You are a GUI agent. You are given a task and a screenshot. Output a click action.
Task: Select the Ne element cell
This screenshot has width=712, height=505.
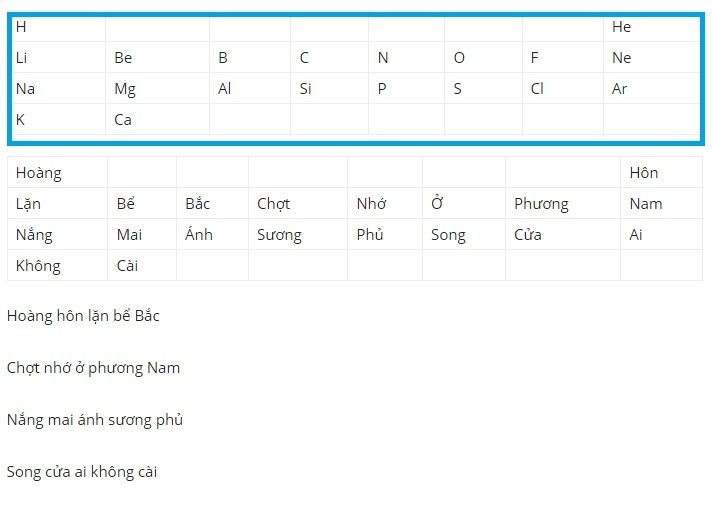tap(652, 58)
